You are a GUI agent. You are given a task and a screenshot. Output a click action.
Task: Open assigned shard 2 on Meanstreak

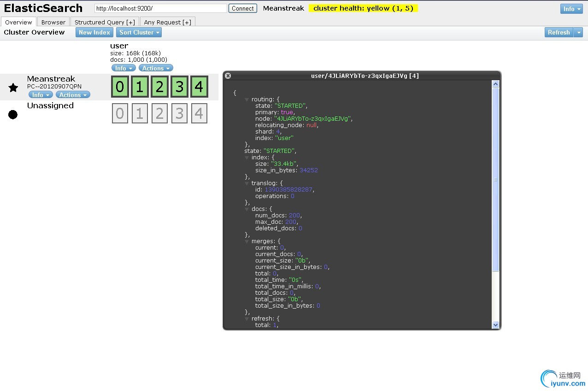159,87
